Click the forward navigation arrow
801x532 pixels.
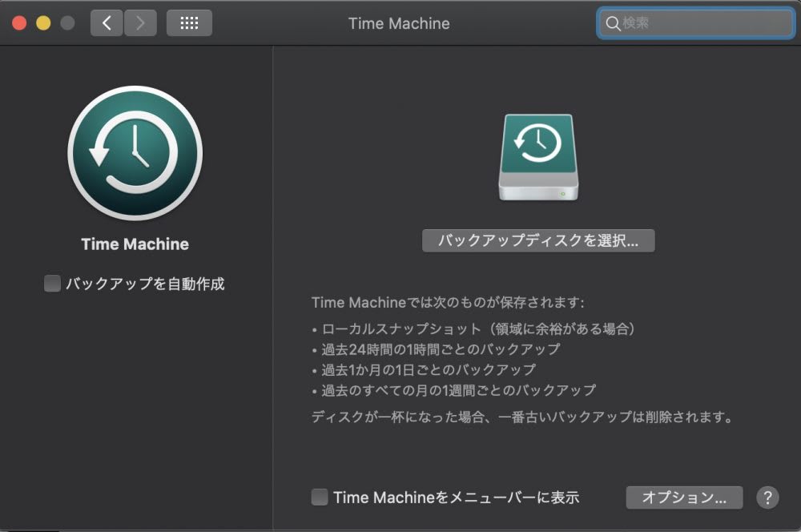click(141, 22)
